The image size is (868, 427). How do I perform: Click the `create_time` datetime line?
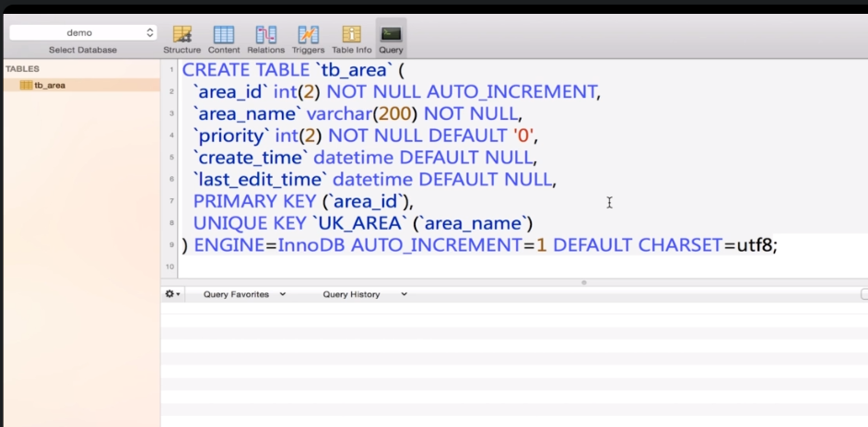pos(365,158)
